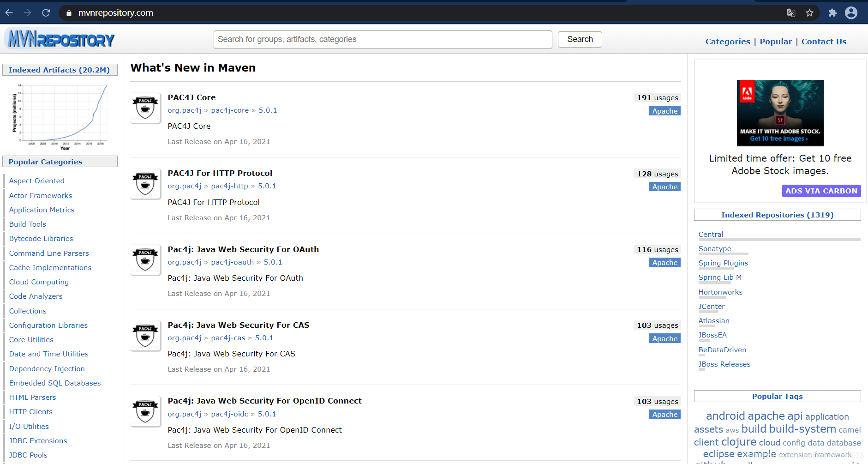Open the Bytecode Libraries category

[41, 239]
